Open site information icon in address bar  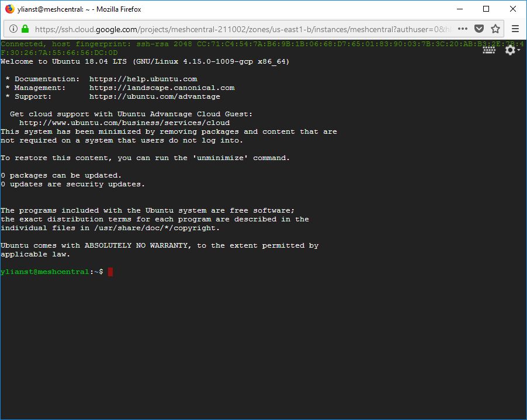[13, 29]
